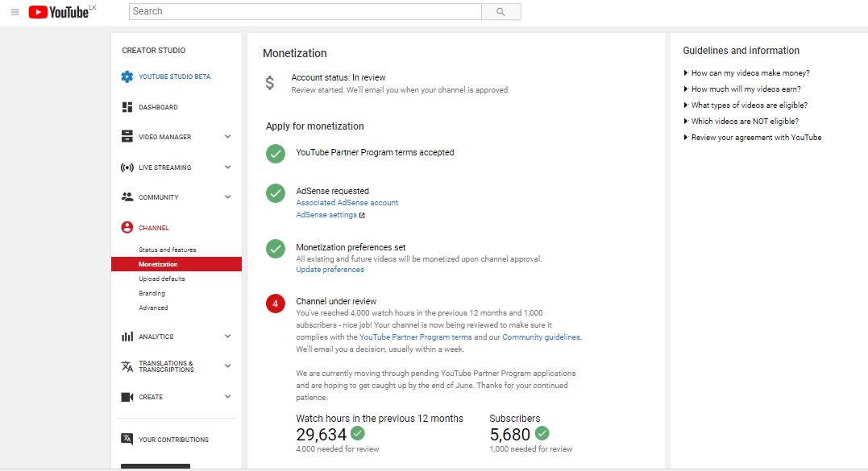Click the watch hours value 29,634
Viewport: 868px width, 471px height.
click(x=321, y=435)
